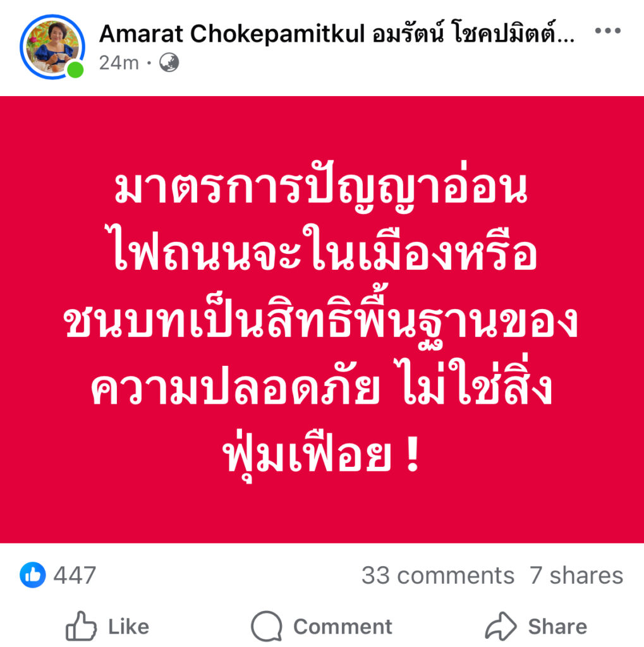
Task: Open Amarat Chokepamitkul's profile picture
Action: 52,47
